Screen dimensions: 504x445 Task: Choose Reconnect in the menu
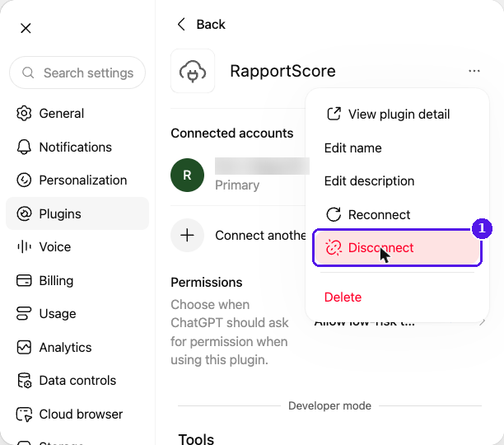click(397, 214)
